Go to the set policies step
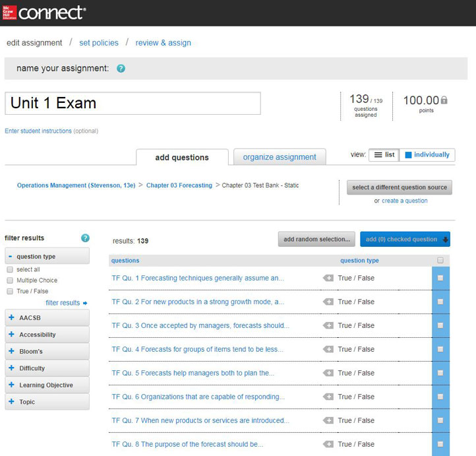The height and width of the screenshot is (456, 476). pos(99,43)
